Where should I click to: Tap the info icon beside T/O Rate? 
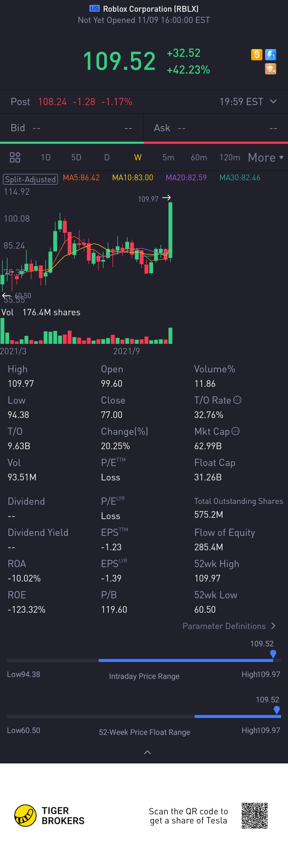point(238,400)
